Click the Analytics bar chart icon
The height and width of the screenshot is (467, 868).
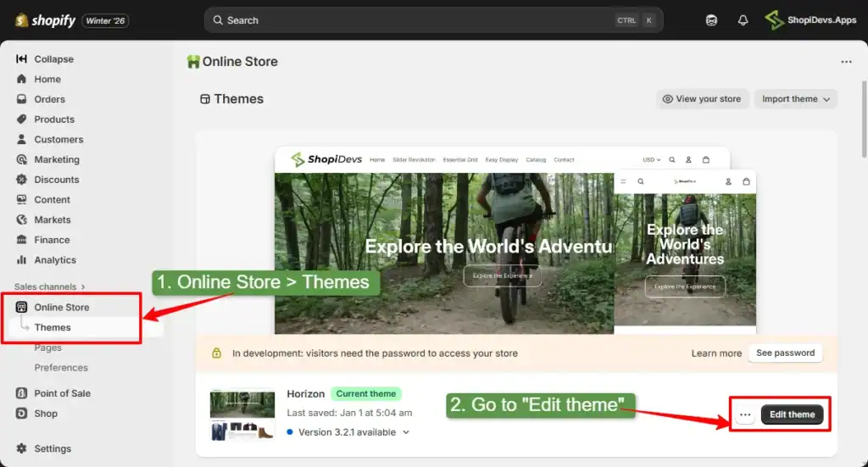pyautogui.click(x=21, y=260)
